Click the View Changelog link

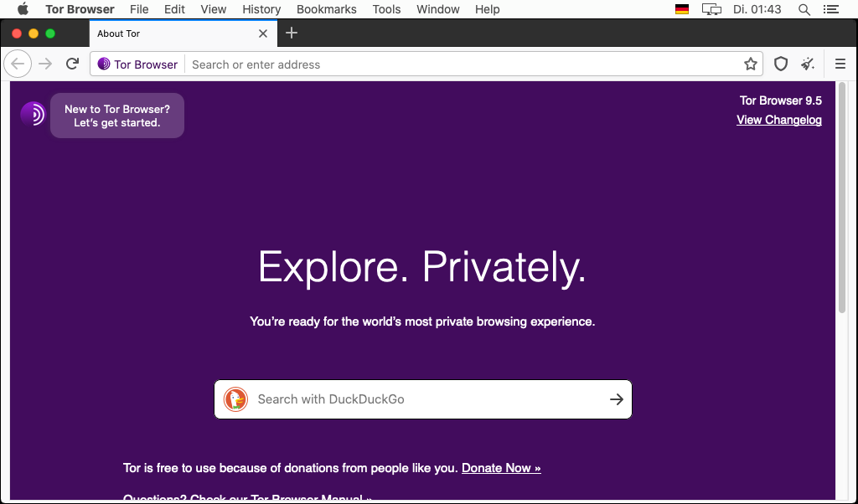778,120
